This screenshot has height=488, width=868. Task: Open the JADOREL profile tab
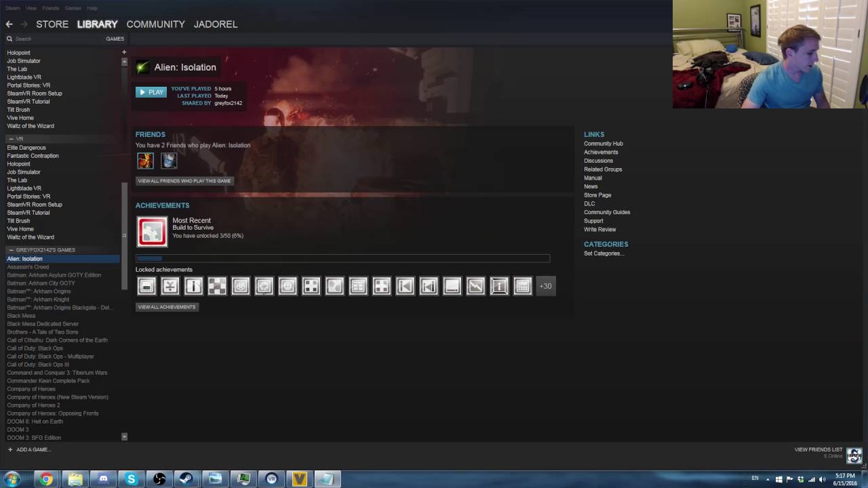click(216, 24)
